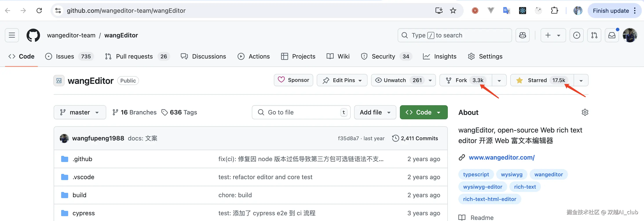Click the Sponsor heart button
644x221 pixels.
[x=293, y=80]
